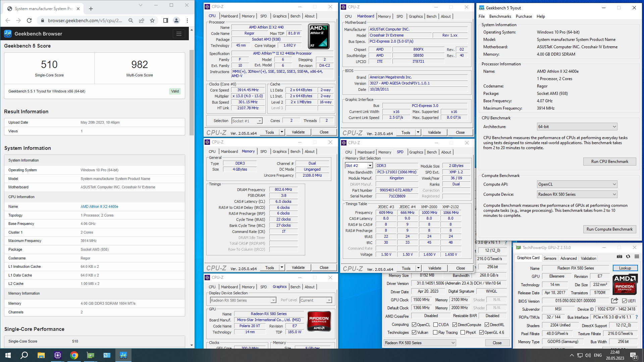Open Chrome zoom magnifier icon in address bar
The width and height of the screenshot is (644, 362).
(131, 20)
